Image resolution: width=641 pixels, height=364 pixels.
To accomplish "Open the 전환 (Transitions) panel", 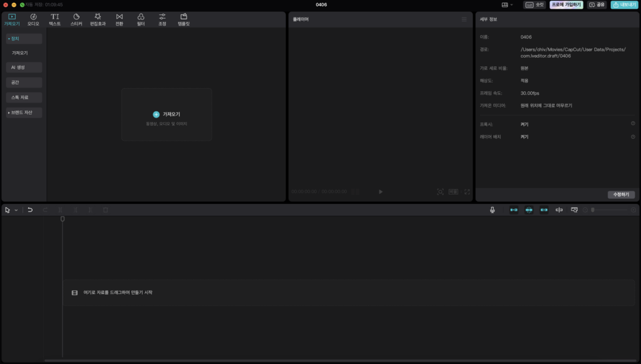I will (120, 19).
